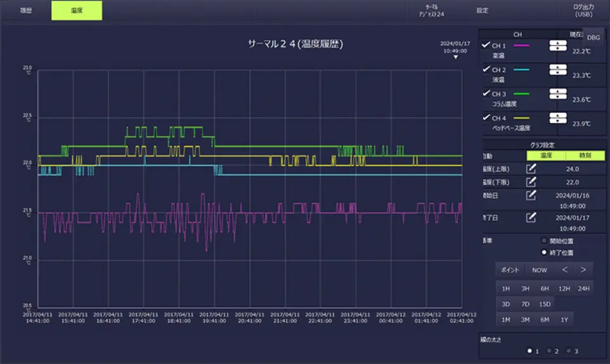The height and width of the screenshot is (364, 610).
Task: Select the 開始位置 radio button
Action: coord(544,241)
